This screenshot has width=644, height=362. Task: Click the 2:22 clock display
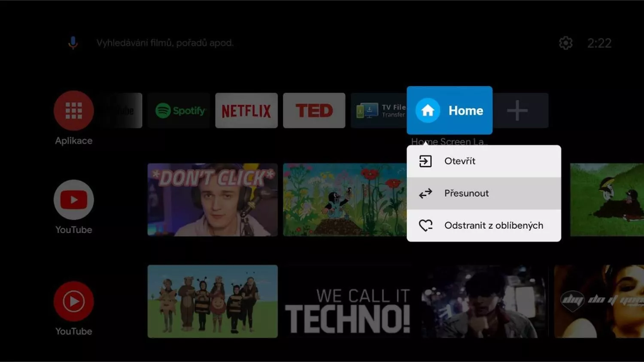pyautogui.click(x=599, y=43)
